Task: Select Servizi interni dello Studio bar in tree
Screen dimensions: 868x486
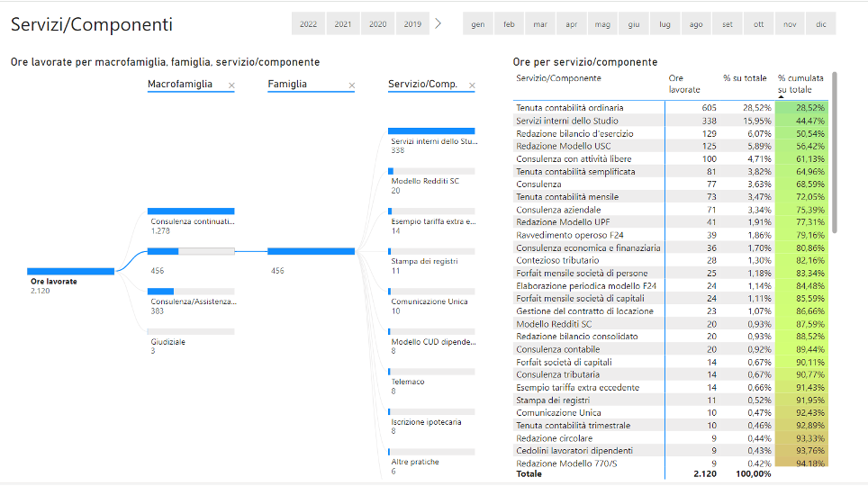Action: click(431, 131)
